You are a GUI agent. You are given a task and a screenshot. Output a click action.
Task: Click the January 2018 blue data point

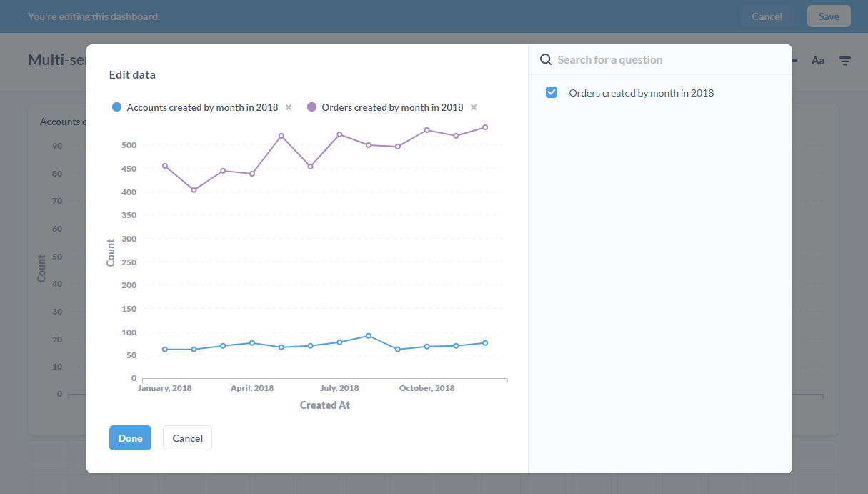[x=165, y=350]
